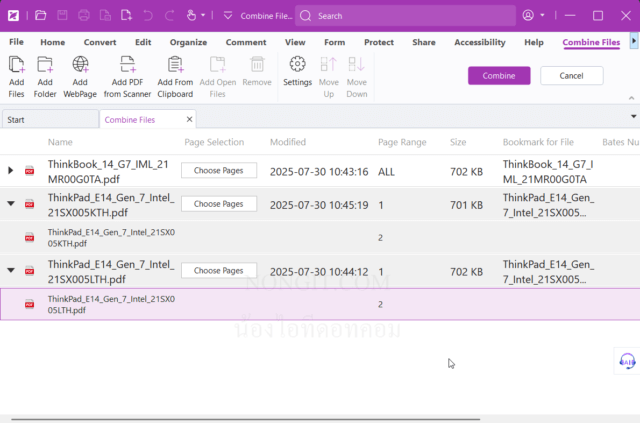Select the Combine Files ribbon tab
640x423 pixels.
pyautogui.click(x=591, y=42)
